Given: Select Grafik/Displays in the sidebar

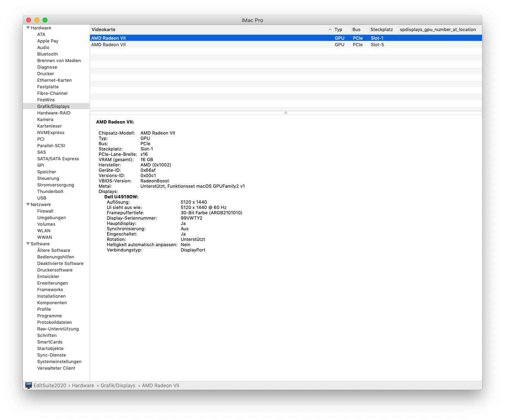Looking at the screenshot, I should [56, 106].
